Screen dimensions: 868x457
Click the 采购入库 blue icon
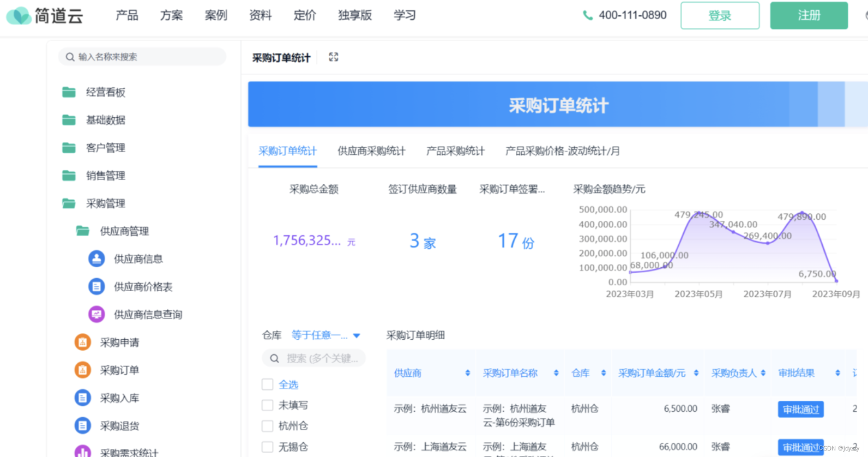click(x=82, y=398)
